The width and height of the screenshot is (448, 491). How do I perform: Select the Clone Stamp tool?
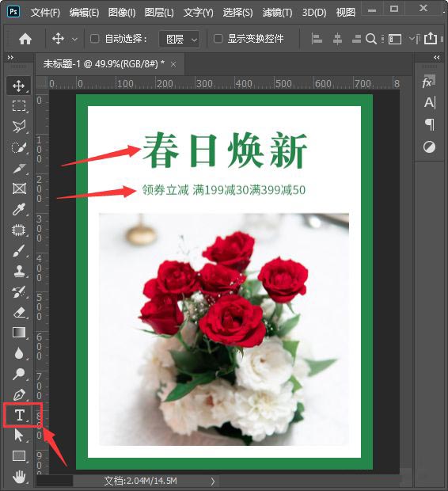(19, 271)
